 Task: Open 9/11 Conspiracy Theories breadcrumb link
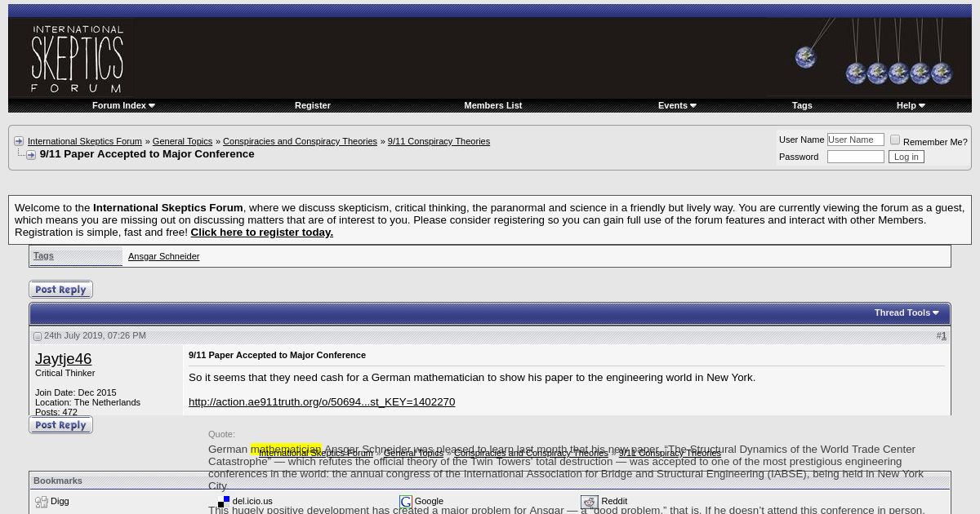(439, 141)
